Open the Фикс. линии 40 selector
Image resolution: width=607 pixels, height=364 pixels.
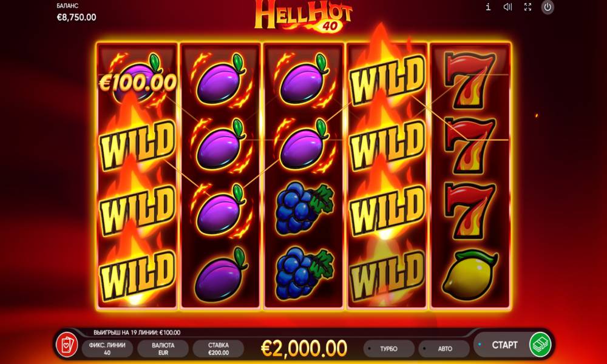[x=107, y=348]
